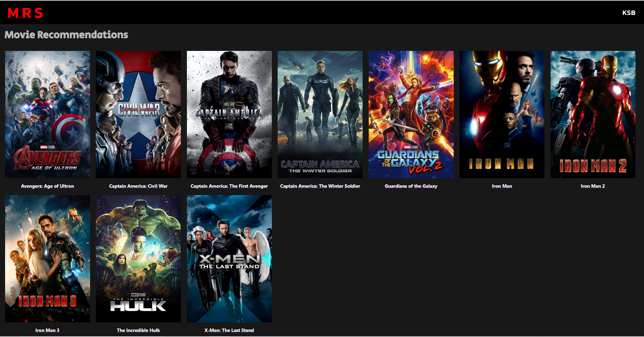Open the Iron Man 2 poster
Image resolution: width=644 pixels, height=337 pixels.
593,114
